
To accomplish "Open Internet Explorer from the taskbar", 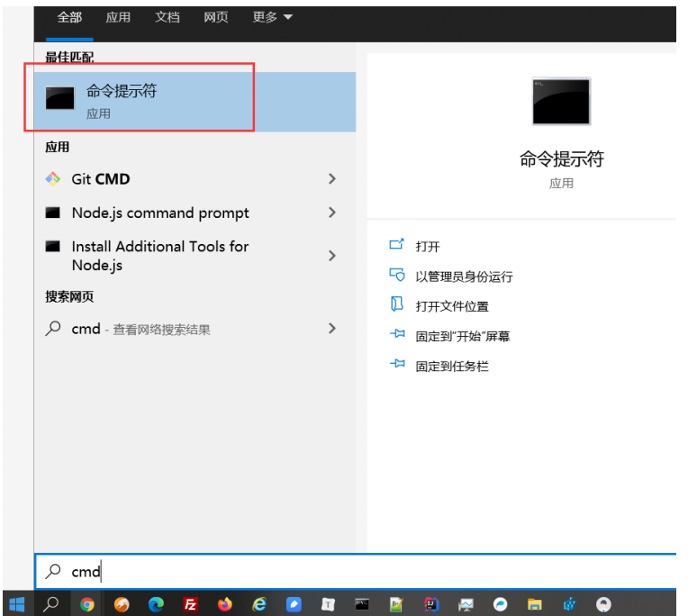I will [x=259, y=604].
